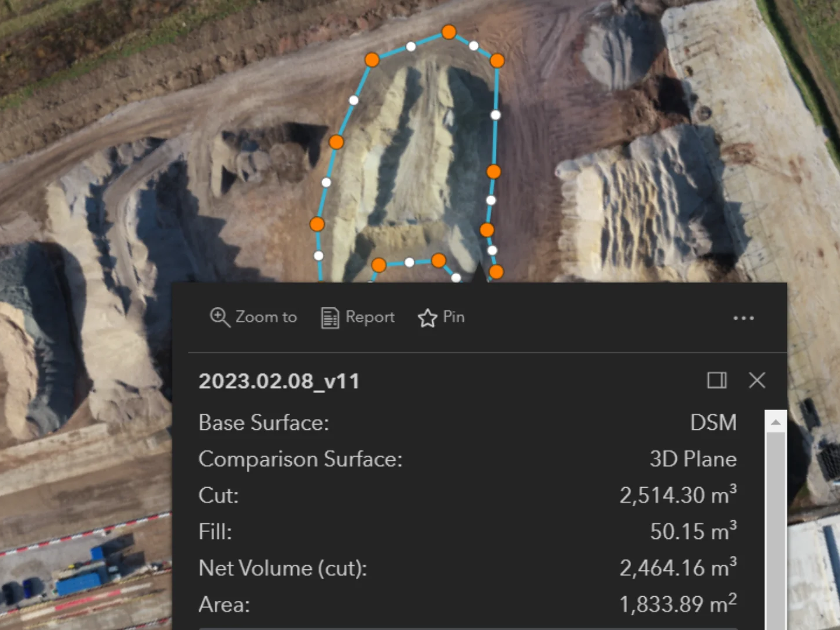The height and width of the screenshot is (630, 840).
Task: Open the three-dot more options menu
Action: [744, 318]
